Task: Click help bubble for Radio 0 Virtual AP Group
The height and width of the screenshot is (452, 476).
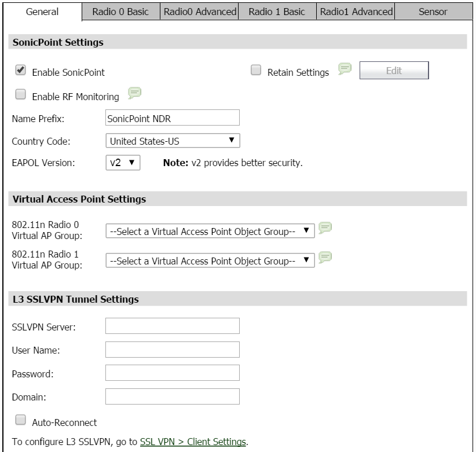Action: click(325, 228)
